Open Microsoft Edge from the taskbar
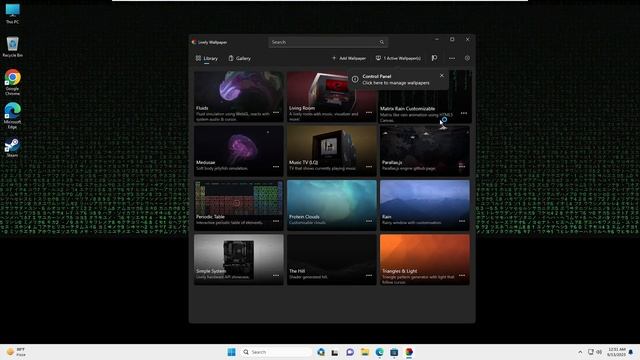Screen dimensions: 640x360 (379, 352)
